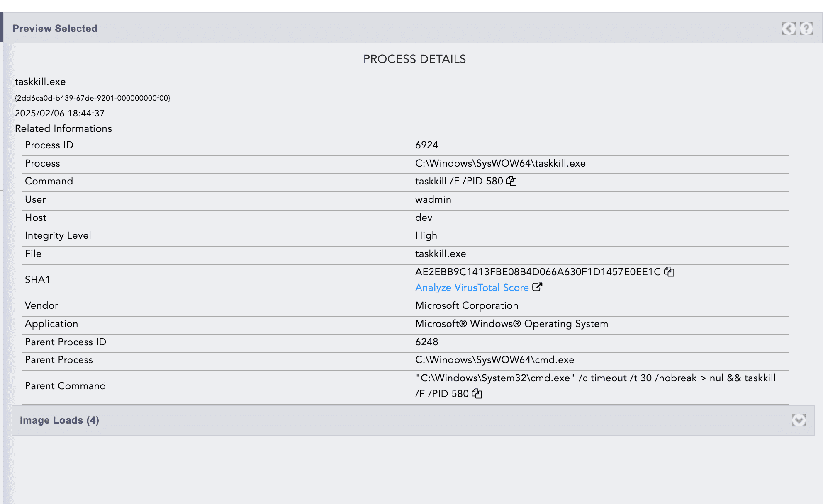Screen dimensions: 823x504
Task: Open Analyze VirusTotal Score link
Action: click(472, 288)
